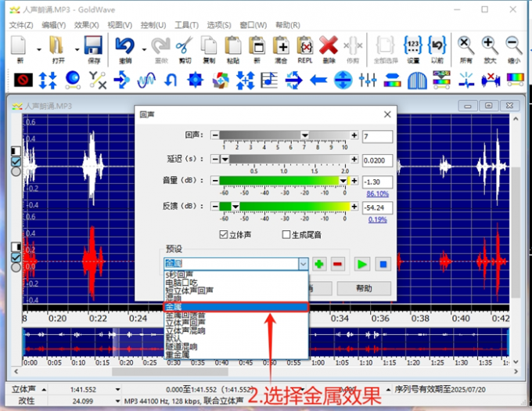Click the Open (打开) folder icon

(x=56, y=45)
